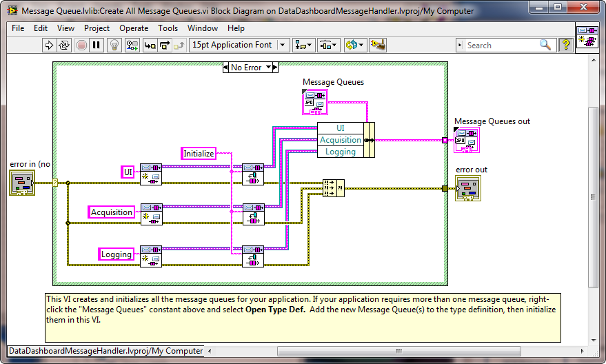Click the Step Into button
Image resolution: width=606 pixels, height=364 pixels.
coord(150,45)
